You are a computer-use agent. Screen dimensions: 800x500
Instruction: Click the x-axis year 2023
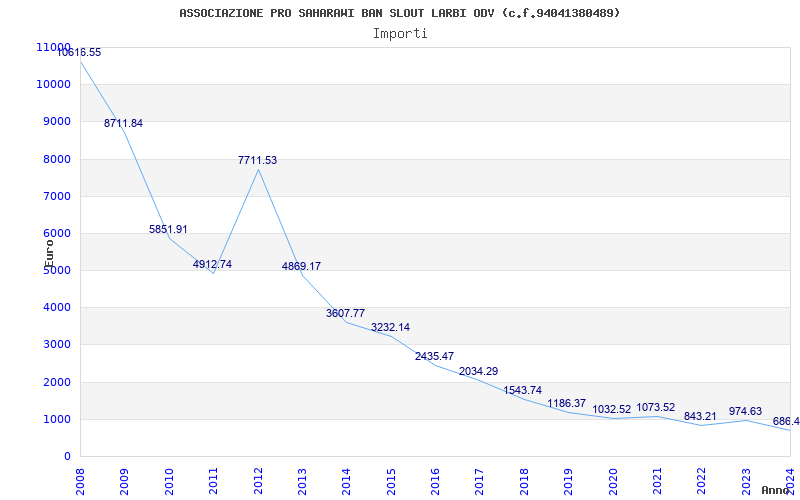746,482
